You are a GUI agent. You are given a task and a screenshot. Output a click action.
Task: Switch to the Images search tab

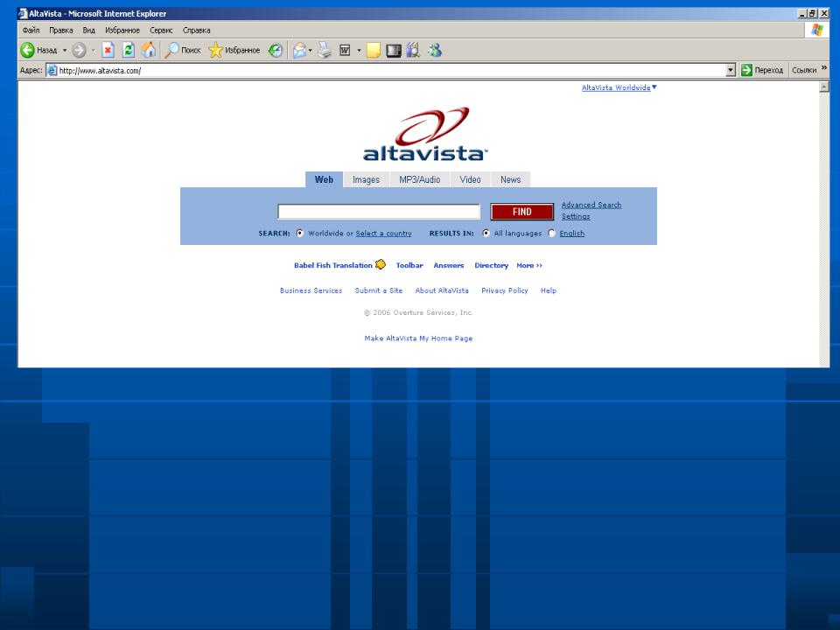pos(366,179)
